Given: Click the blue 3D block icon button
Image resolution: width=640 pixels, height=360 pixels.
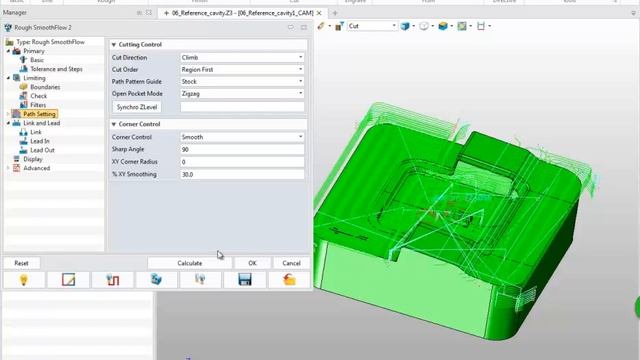Looking at the screenshot, I should 156,280.
